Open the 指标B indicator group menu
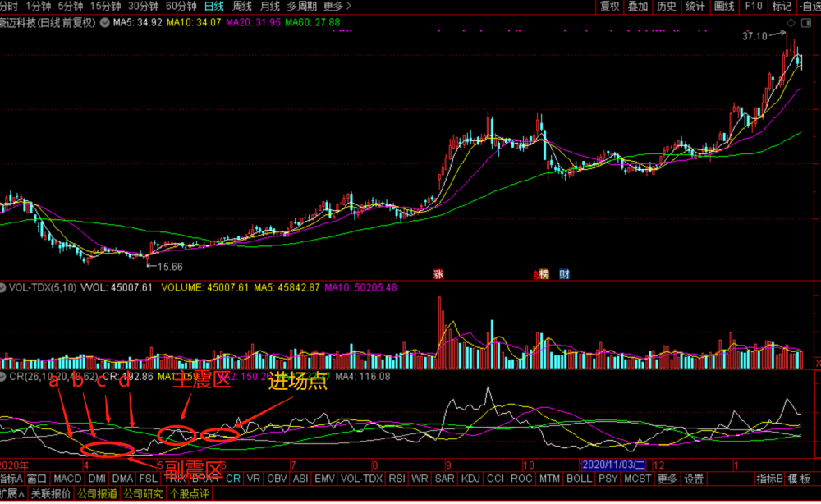Image resolution: width=821 pixels, height=504 pixels. tap(769, 479)
